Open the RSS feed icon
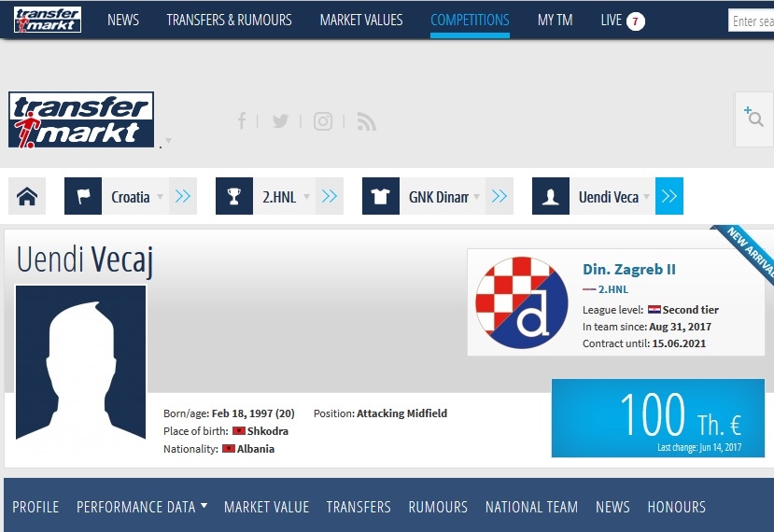This screenshot has width=774, height=532. point(366,121)
